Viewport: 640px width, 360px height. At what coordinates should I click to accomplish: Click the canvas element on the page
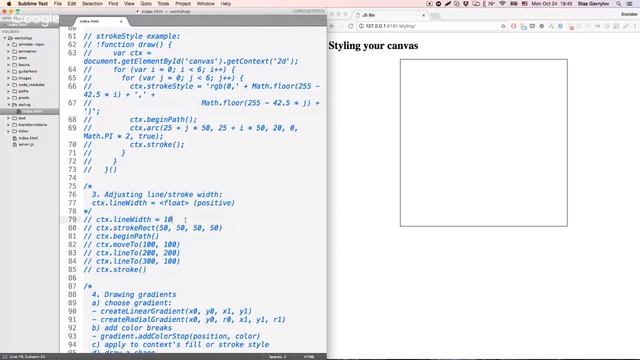click(x=484, y=143)
